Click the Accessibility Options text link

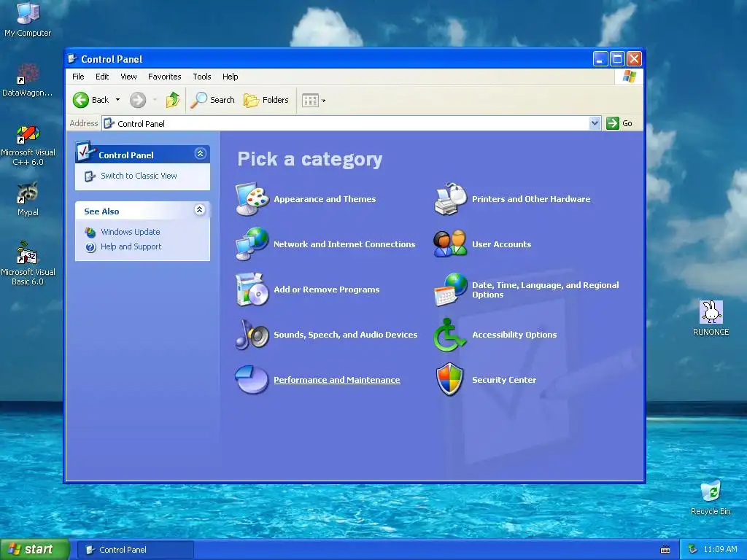(x=514, y=335)
